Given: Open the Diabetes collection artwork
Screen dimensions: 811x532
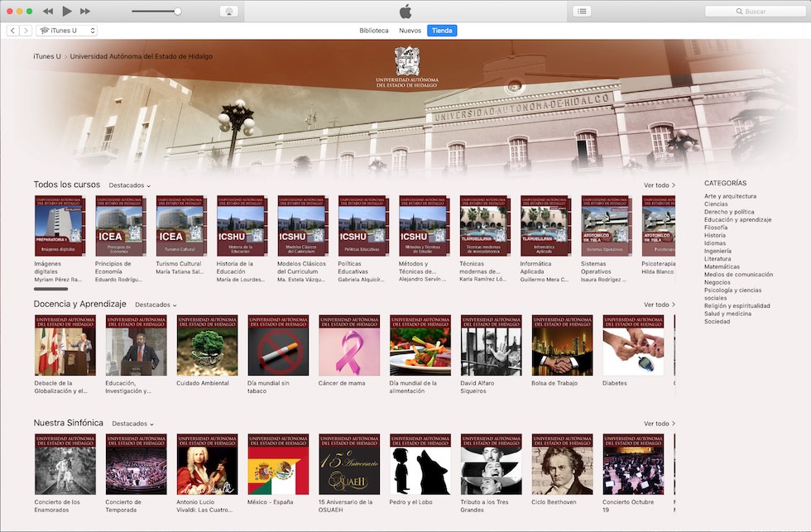Looking at the screenshot, I should pos(633,345).
